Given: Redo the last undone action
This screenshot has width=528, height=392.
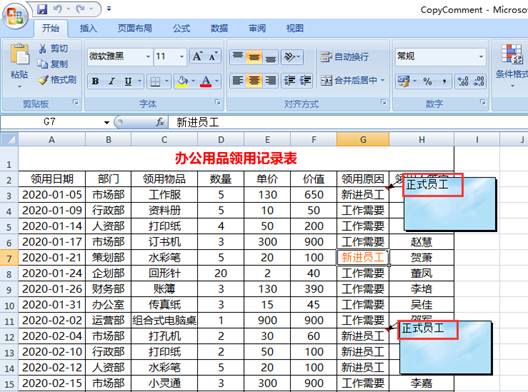Looking at the screenshot, I should (x=80, y=9).
